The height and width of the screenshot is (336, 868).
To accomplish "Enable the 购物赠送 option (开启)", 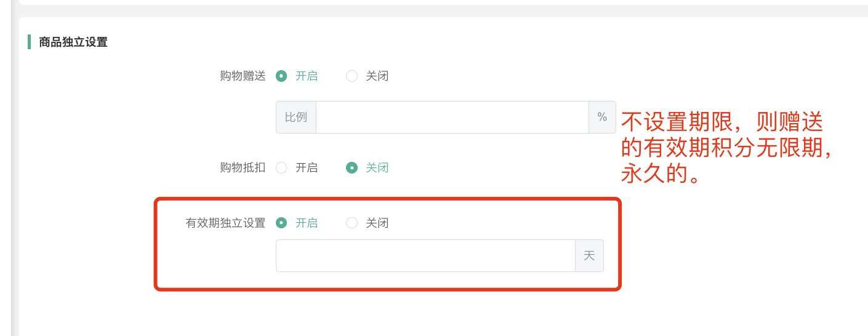I will click(x=281, y=76).
